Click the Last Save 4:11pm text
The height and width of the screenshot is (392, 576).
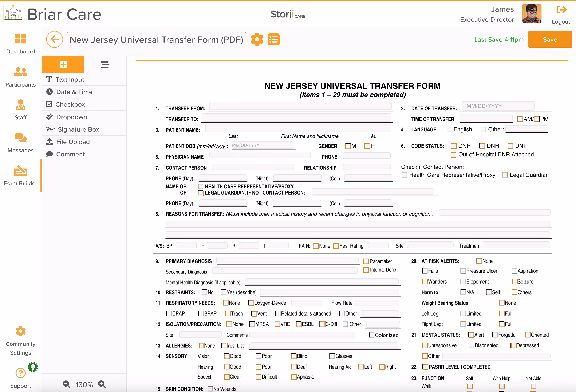[499, 40]
